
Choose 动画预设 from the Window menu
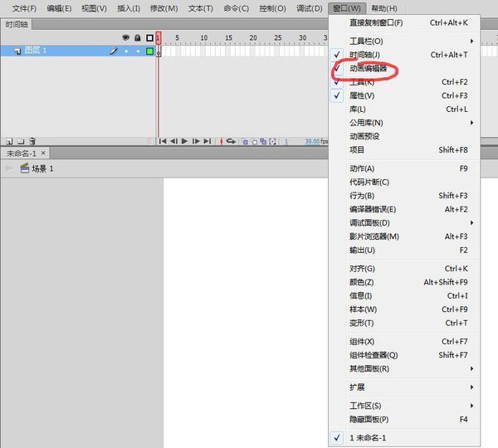point(404,137)
